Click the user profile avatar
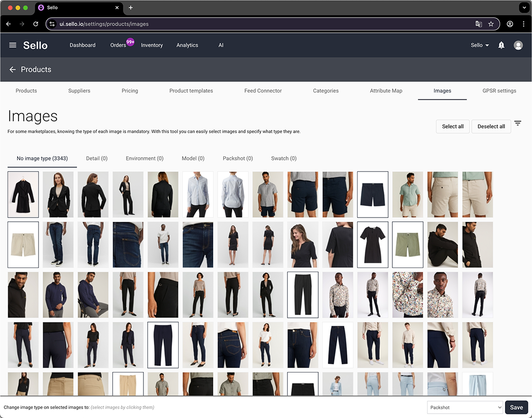This screenshot has height=418, width=532. pyautogui.click(x=518, y=45)
